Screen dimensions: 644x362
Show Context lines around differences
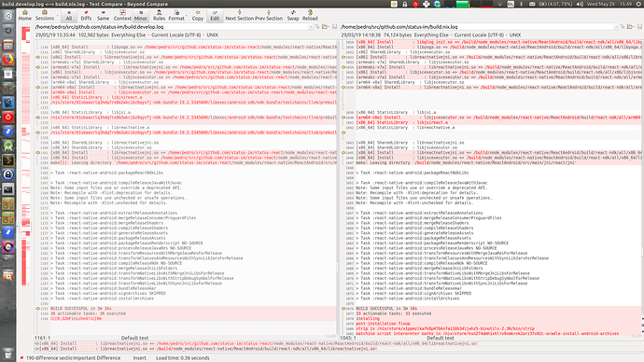click(x=122, y=16)
